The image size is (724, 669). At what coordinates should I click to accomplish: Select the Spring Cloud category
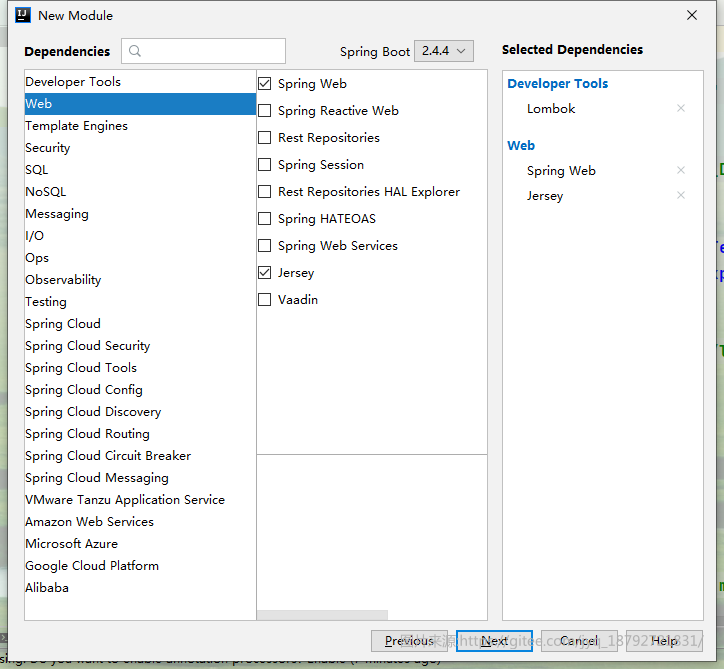pyautogui.click(x=140, y=324)
